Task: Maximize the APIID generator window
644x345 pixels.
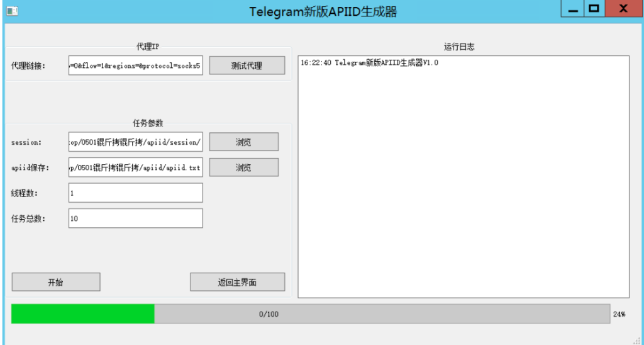Action: (594, 9)
